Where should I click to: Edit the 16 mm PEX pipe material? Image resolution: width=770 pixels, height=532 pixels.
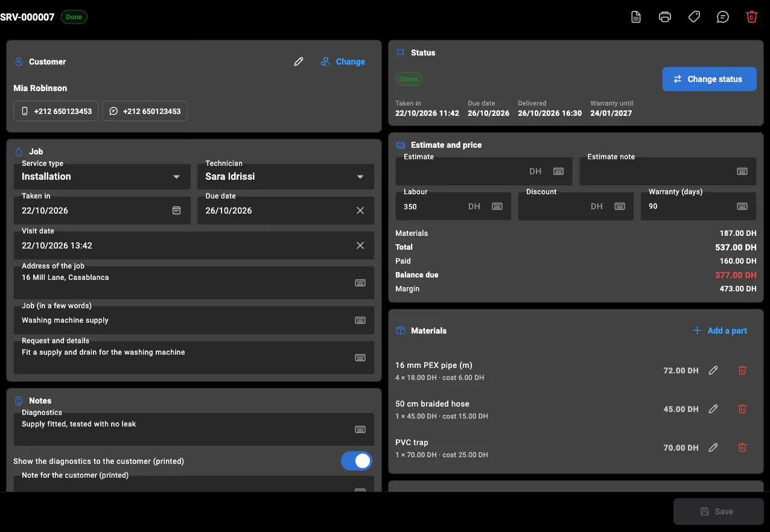point(713,370)
